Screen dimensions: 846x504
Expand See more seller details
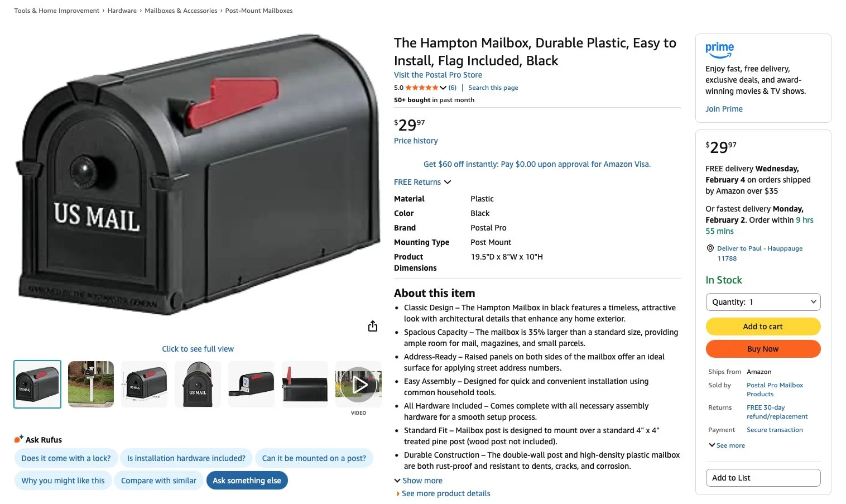(727, 445)
